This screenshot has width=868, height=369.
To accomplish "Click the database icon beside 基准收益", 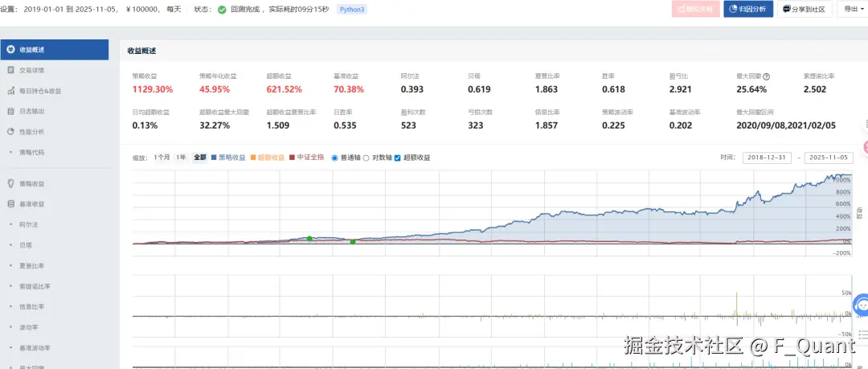I will [10, 204].
